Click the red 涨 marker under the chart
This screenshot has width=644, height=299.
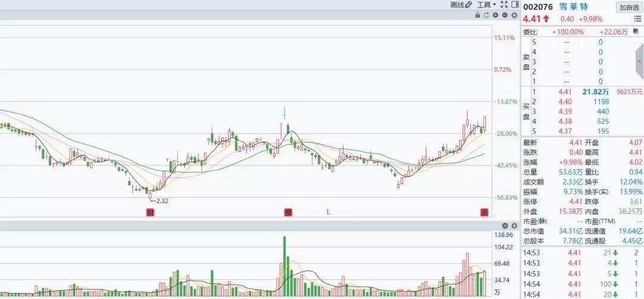click(484, 212)
